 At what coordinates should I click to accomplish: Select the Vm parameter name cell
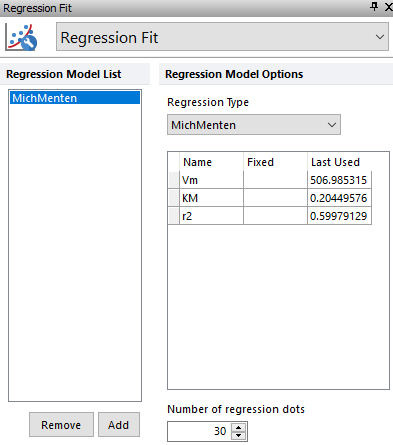click(x=211, y=180)
